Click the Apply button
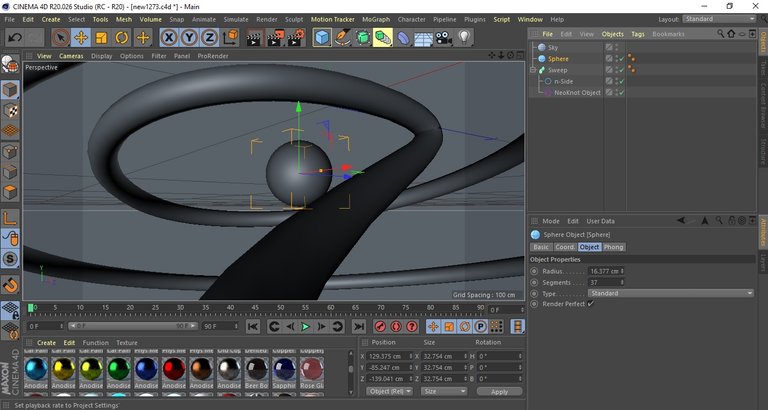 tap(499, 392)
